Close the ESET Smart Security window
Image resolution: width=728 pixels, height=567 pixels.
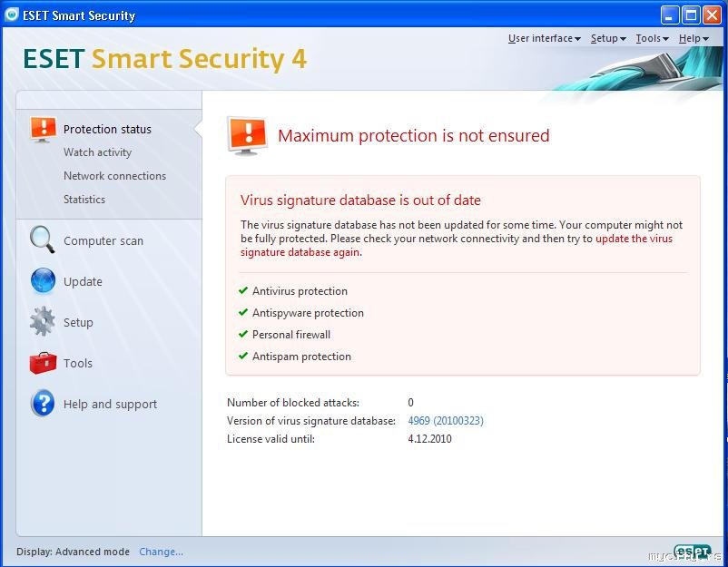(712, 15)
